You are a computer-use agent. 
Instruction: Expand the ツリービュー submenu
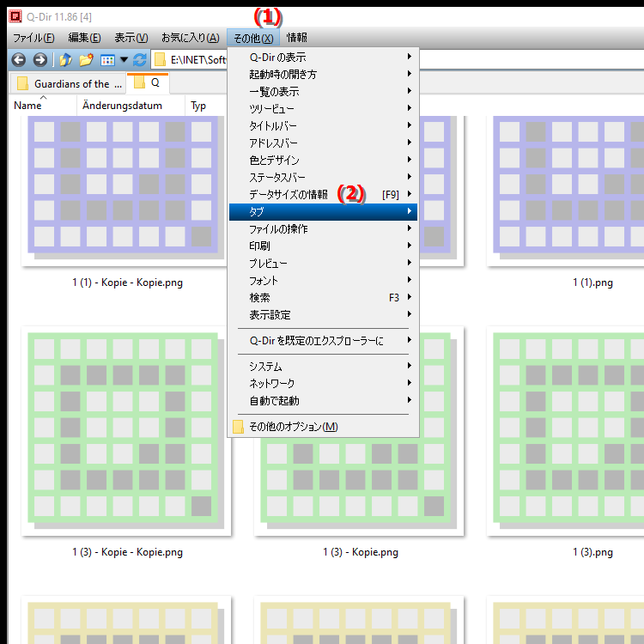[323, 109]
